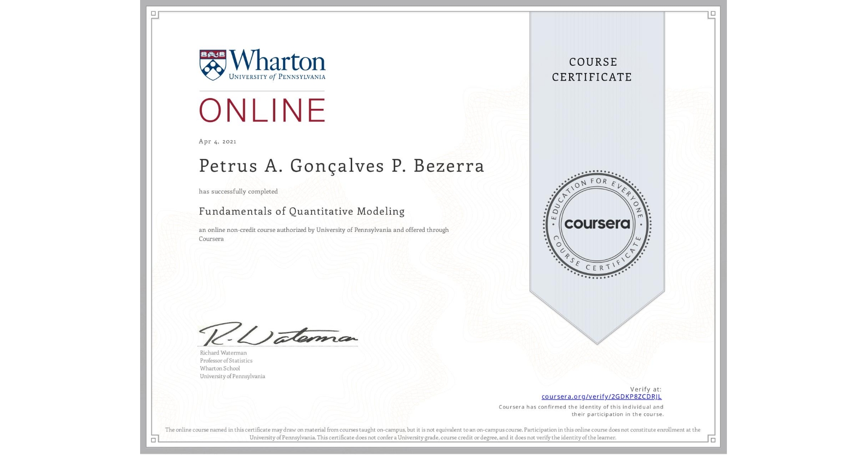Viewport: 868px width, 455px height.
Task: Open the coursera.org/verify/2GDKP8ZCDRJL verification link
Action: coord(601,396)
